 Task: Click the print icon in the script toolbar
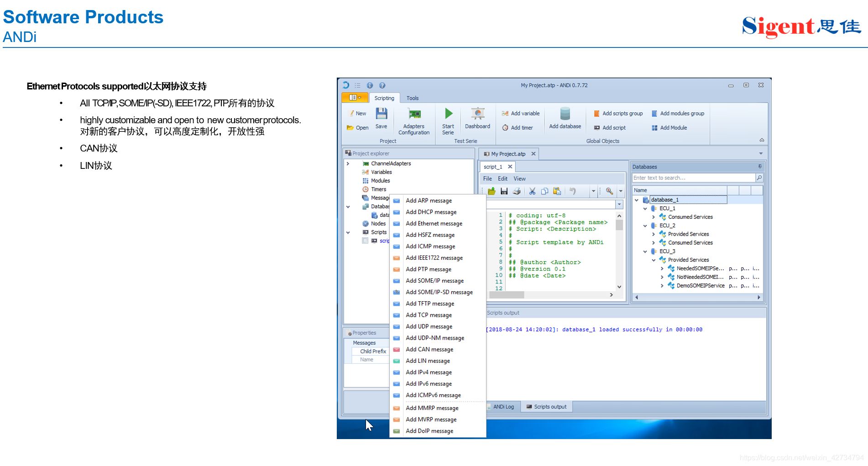point(517,191)
